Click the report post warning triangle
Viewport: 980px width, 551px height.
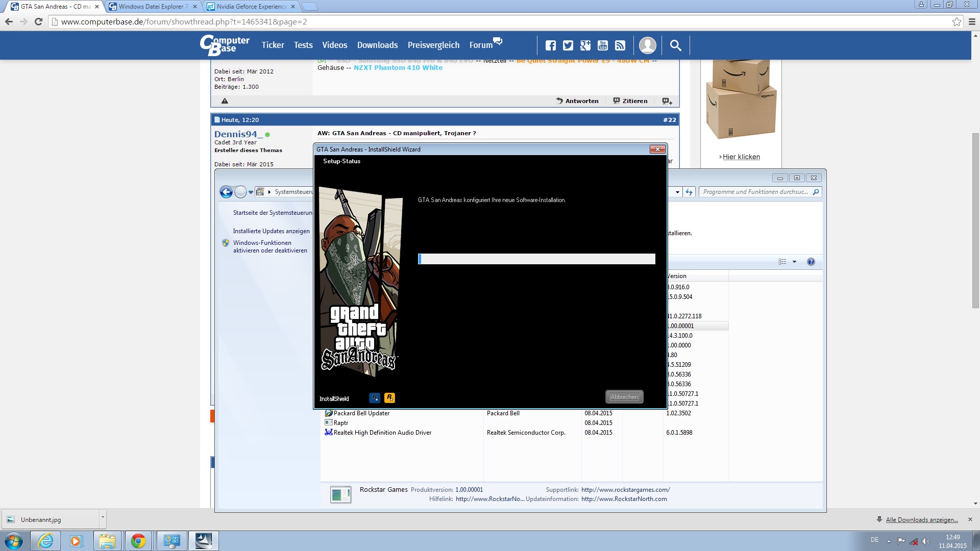[225, 101]
